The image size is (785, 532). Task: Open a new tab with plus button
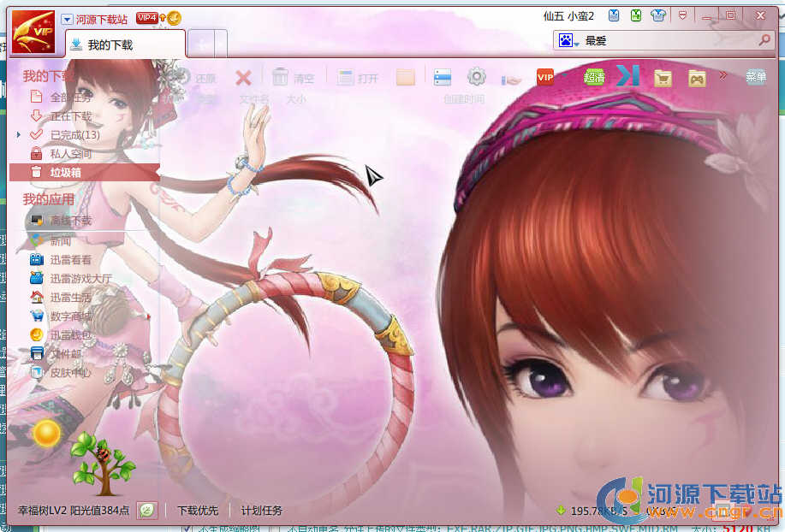[x=201, y=44]
